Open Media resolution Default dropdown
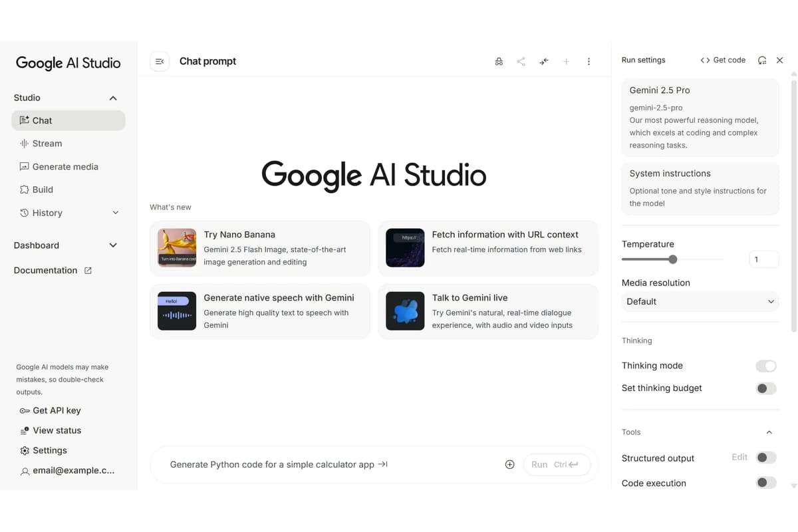 (700, 301)
